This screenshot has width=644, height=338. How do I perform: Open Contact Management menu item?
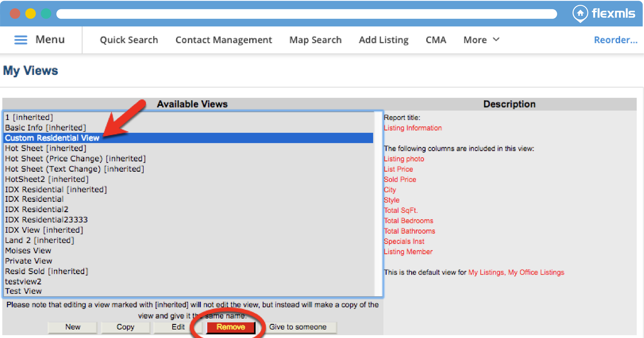point(223,40)
